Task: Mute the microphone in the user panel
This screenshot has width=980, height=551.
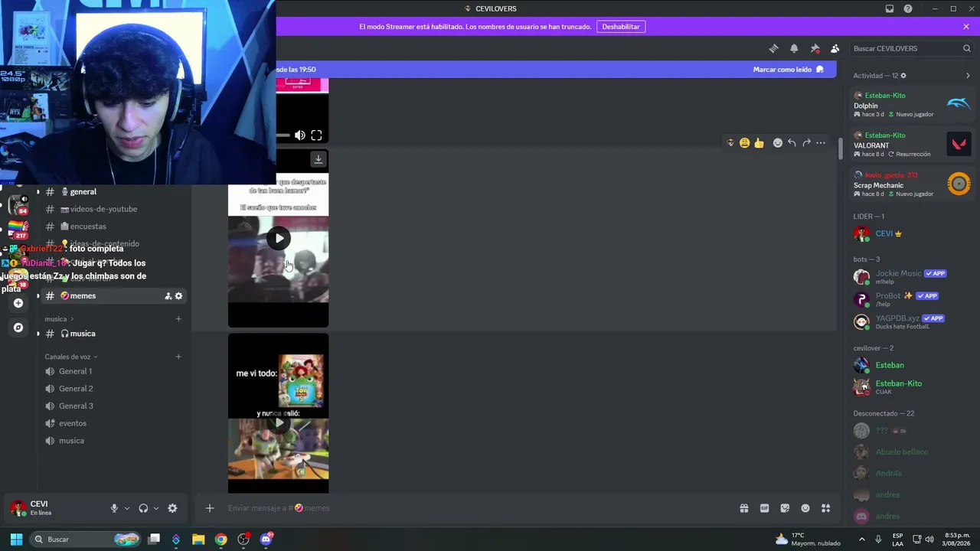Action: [114, 508]
